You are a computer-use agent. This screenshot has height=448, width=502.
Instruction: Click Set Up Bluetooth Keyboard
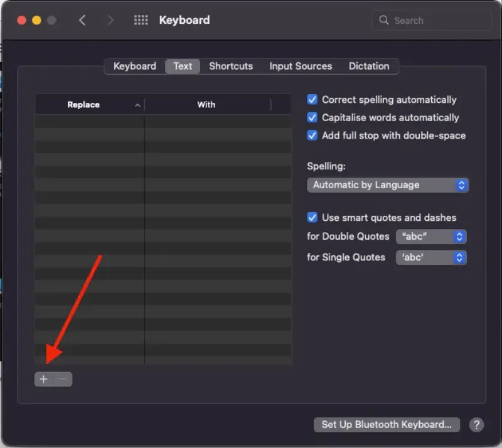pyautogui.click(x=387, y=425)
